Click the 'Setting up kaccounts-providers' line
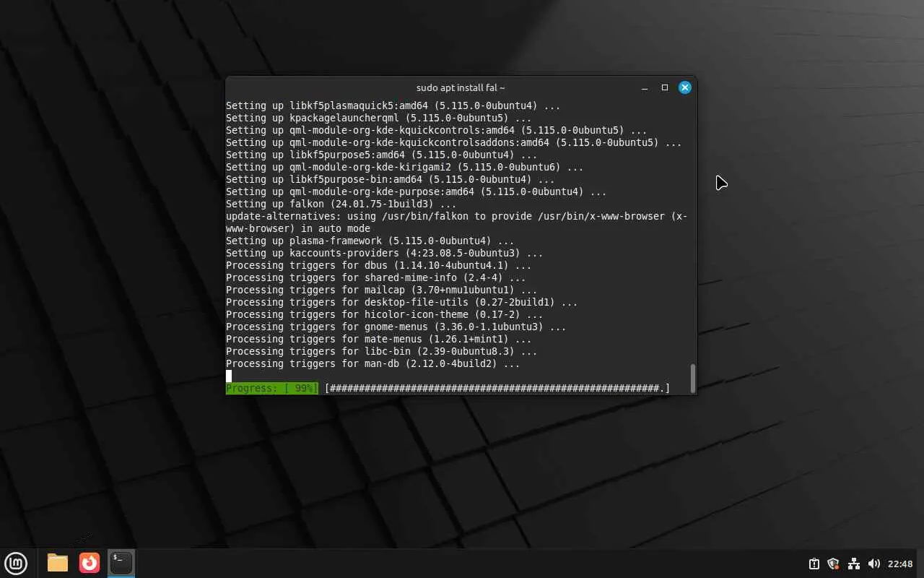The image size is (924, 578). (385, 254)
